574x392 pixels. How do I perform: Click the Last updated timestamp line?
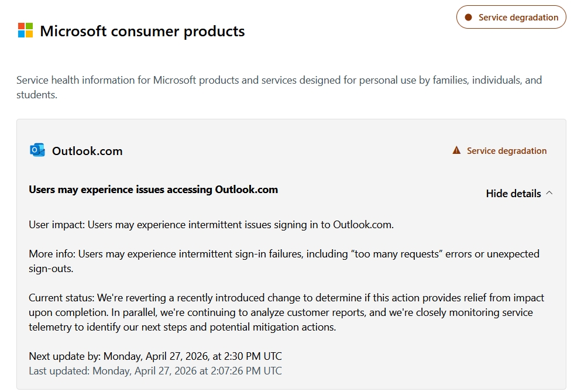155,371
